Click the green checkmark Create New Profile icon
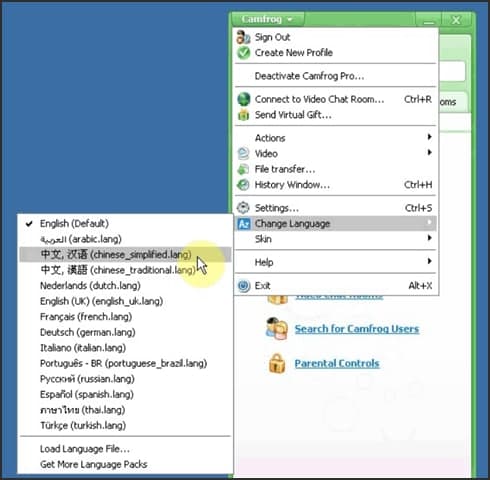 (x=243, y=53)
